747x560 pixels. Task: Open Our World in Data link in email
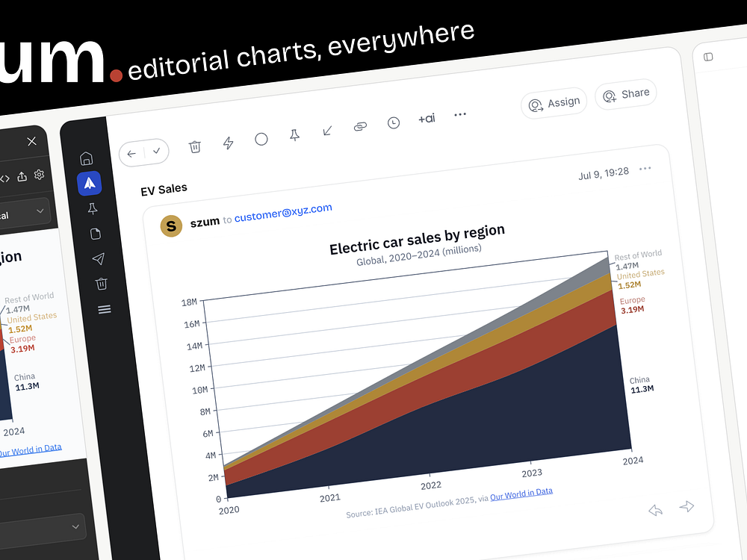(x=521, y=494)
